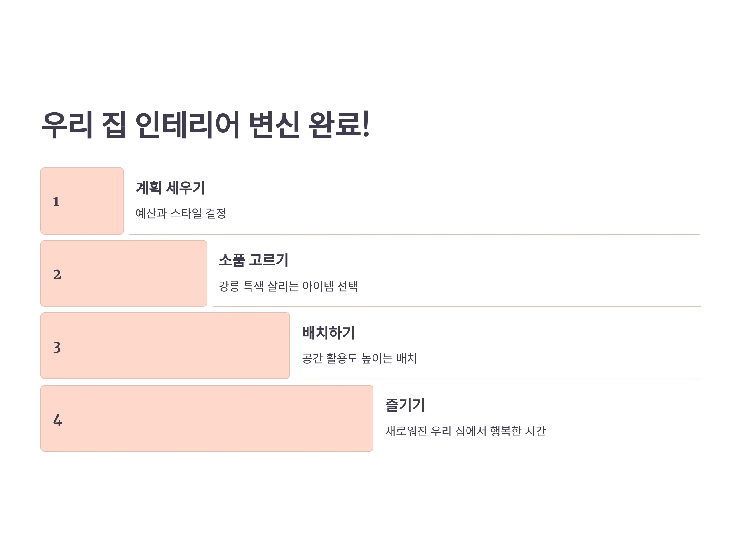Click the text 강릉 특색 살리는 아이템 선택
The height and width of the screenshot is (560, 747).
click(289, 286)
